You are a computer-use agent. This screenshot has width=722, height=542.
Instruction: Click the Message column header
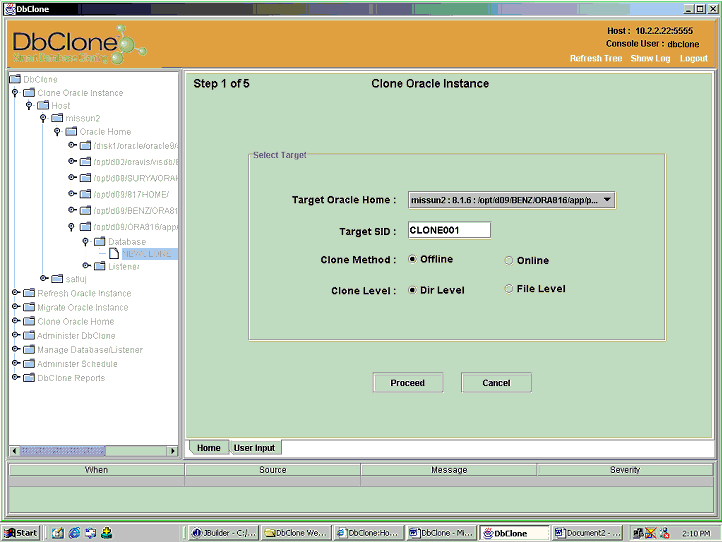click(x=449, y=470)
